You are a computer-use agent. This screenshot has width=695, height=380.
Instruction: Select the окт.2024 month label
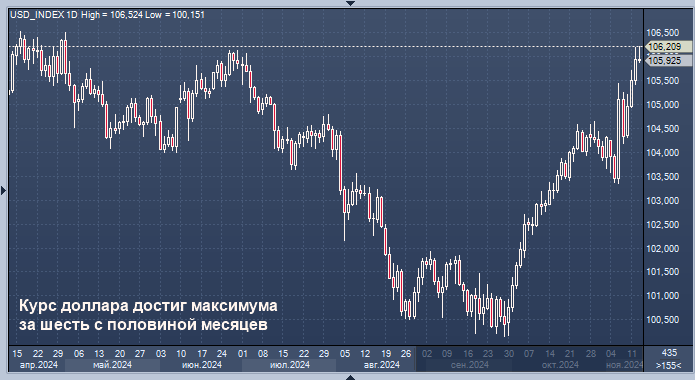pos(560,365)
